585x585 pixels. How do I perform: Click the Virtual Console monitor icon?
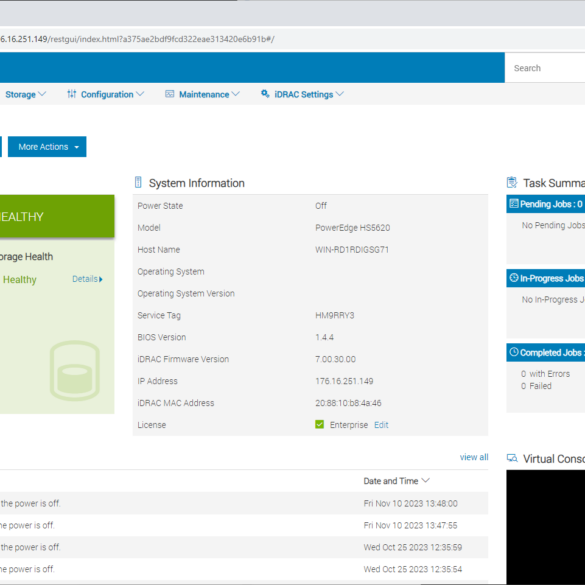[512, 458]
